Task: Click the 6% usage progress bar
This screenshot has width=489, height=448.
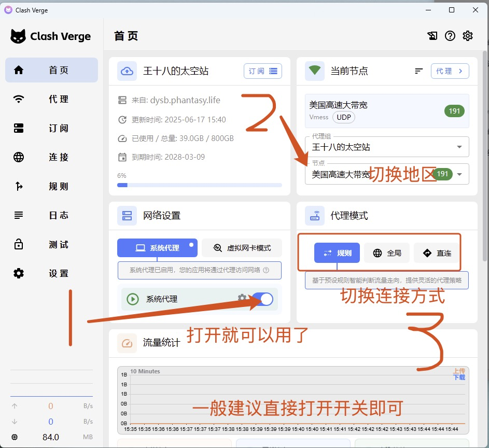Action: pyautogui.click(x=199, y=185)
